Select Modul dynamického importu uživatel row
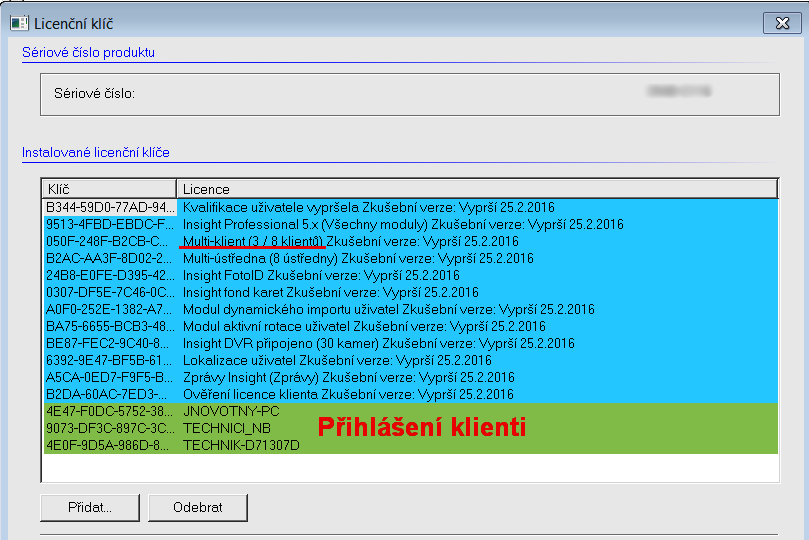The height and width of the screenshot is (540, 809). (x=388, y=309)
